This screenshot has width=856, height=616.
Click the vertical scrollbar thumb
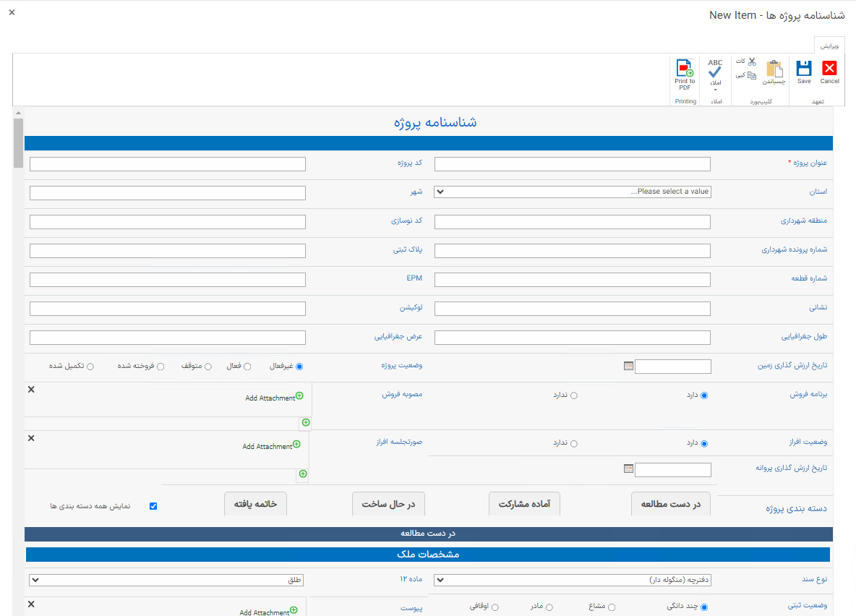click(x=18, y=141)
